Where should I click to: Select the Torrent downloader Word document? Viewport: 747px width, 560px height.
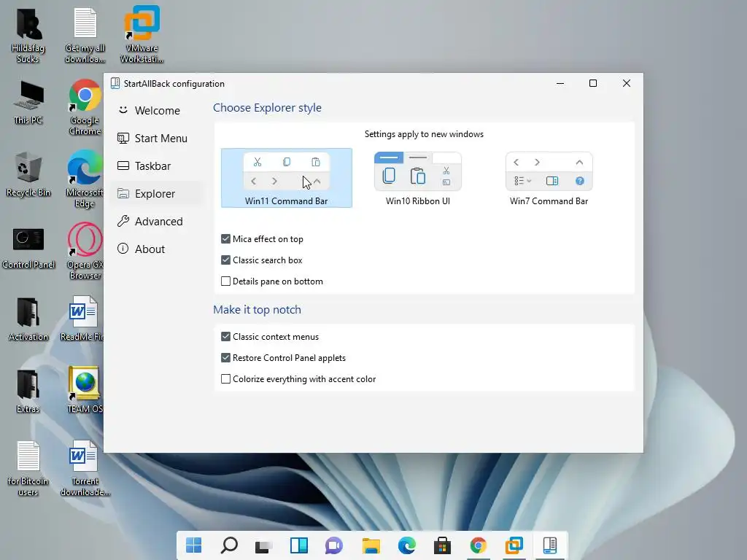pyautogui.click(x=85, y=469)
